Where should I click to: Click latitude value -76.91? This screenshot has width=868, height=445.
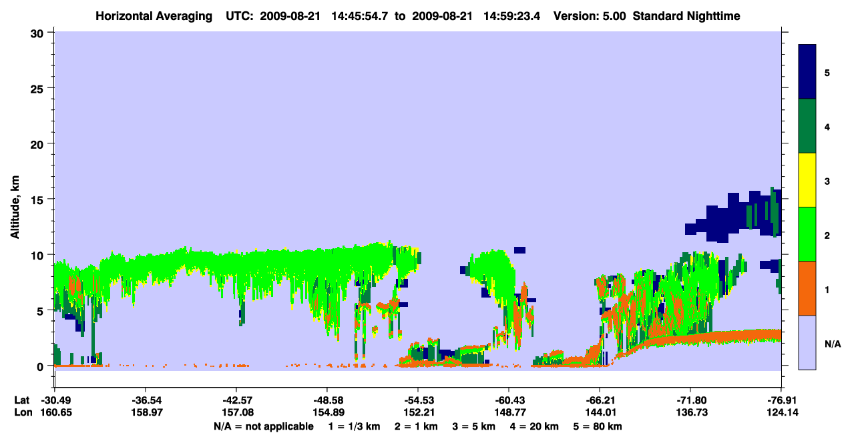point(781,400)
